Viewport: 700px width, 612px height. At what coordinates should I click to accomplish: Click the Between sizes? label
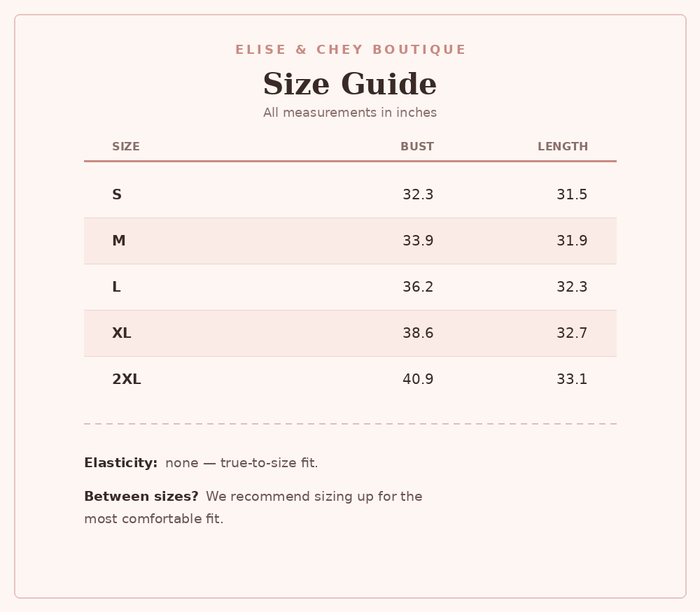[x=141, y=497]
